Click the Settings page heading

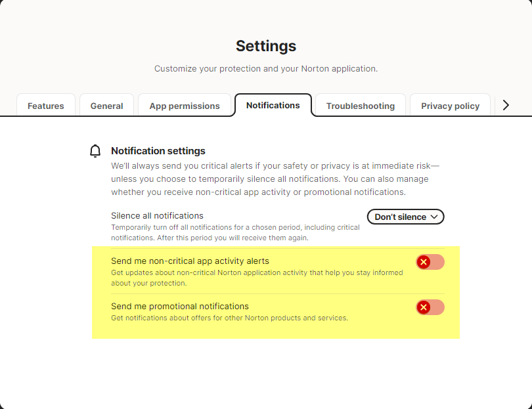coord(266,46)
